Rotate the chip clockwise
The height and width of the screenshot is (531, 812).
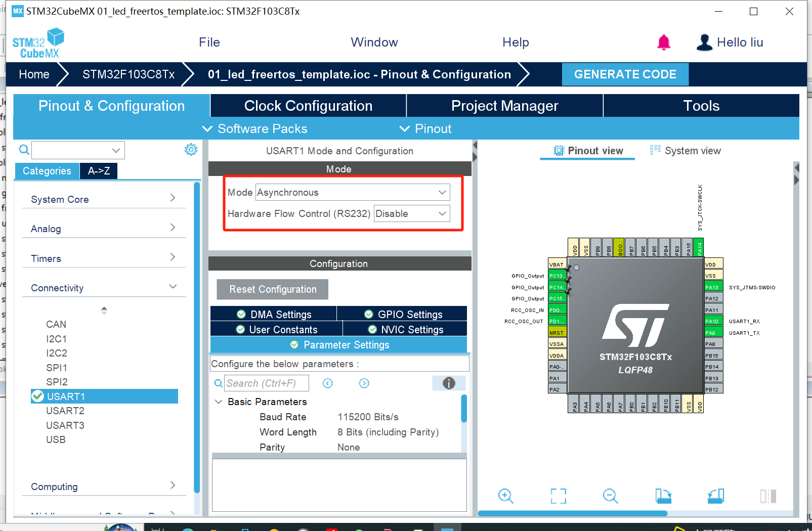click(x=663, y=496)
